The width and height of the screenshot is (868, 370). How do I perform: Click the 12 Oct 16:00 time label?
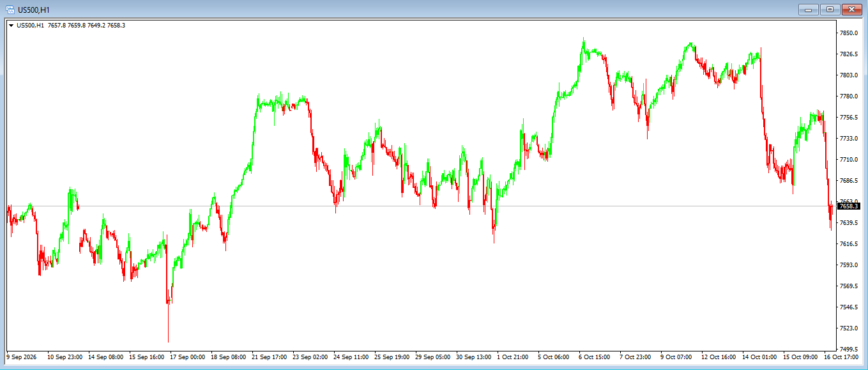coord(719,357)
